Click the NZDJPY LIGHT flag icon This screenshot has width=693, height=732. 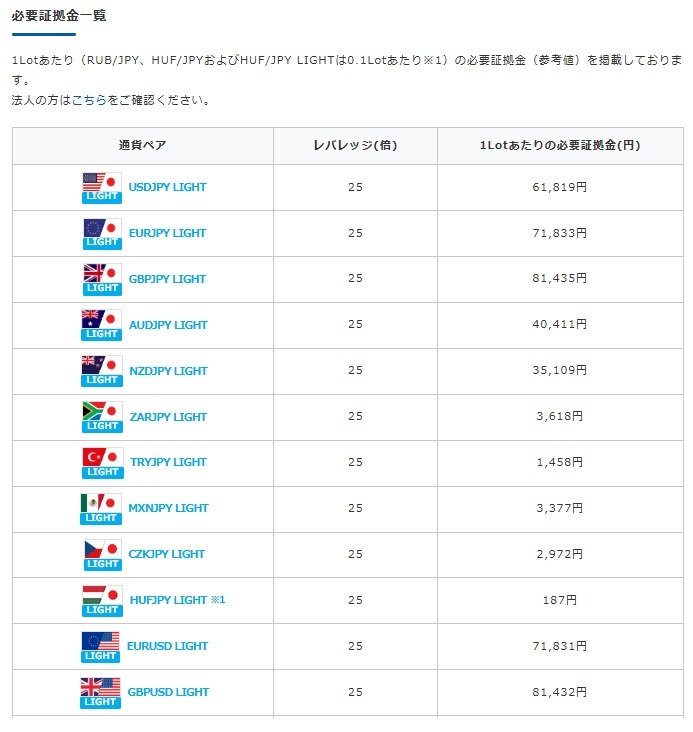(x=101, y=371)
